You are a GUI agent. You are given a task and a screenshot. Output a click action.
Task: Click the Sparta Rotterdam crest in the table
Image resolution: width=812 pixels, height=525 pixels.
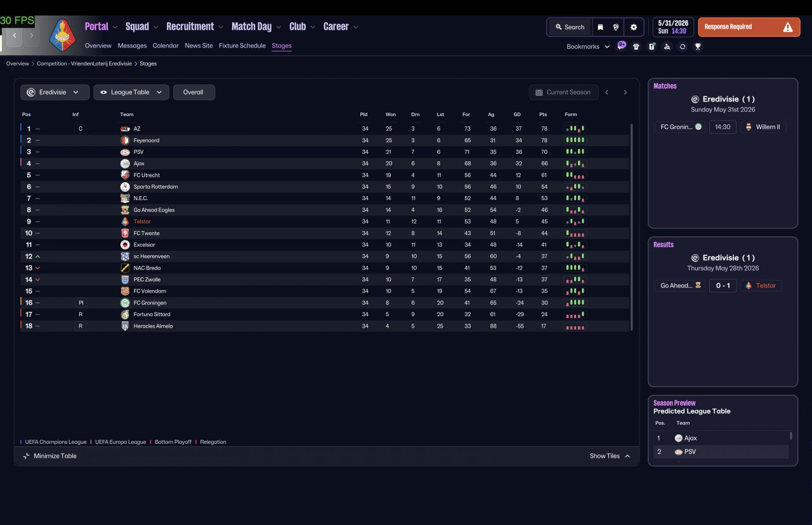tap(125, 187)
